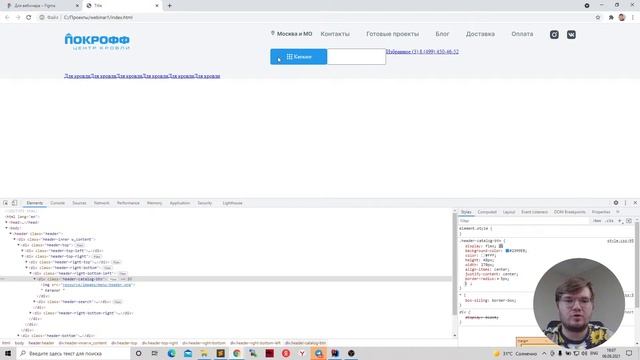Collapse the header-catalog-btn div node
Screen dimensions: 640x360
point(35,279)
